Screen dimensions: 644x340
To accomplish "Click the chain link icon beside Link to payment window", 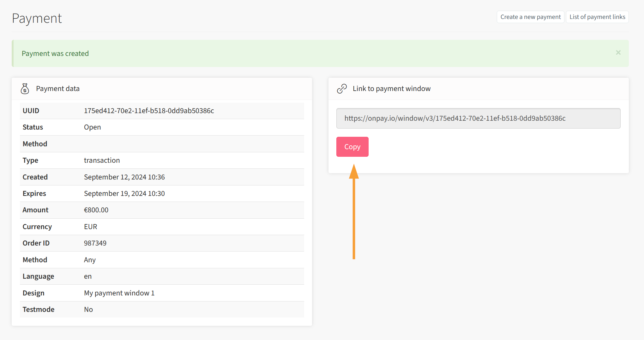I will tap(342, 89).
